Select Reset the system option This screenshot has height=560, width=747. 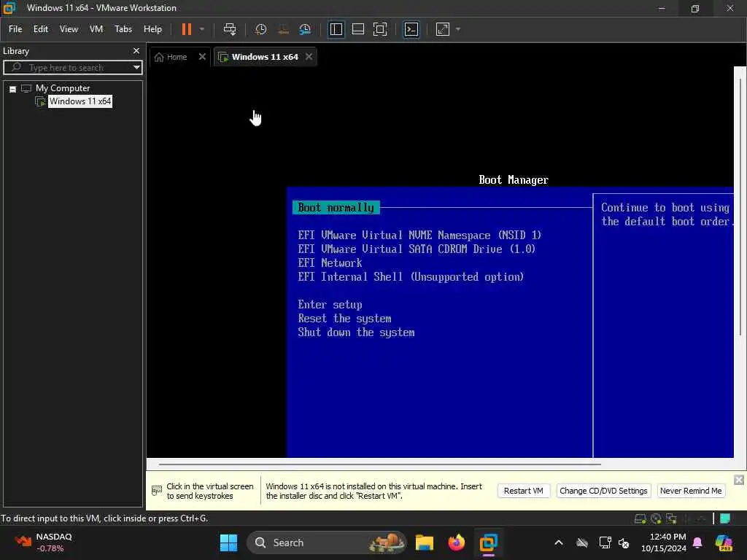click(x=344, y=319)
